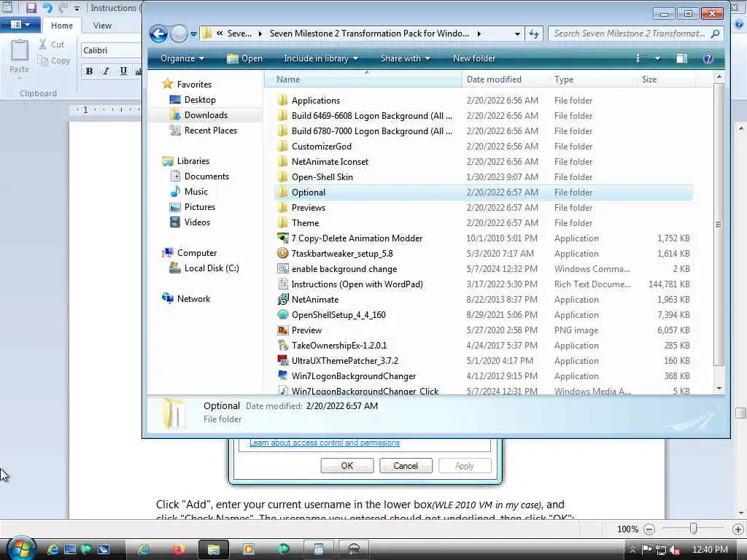Click the Explorer forward arrow button

[x=179, y=34]
